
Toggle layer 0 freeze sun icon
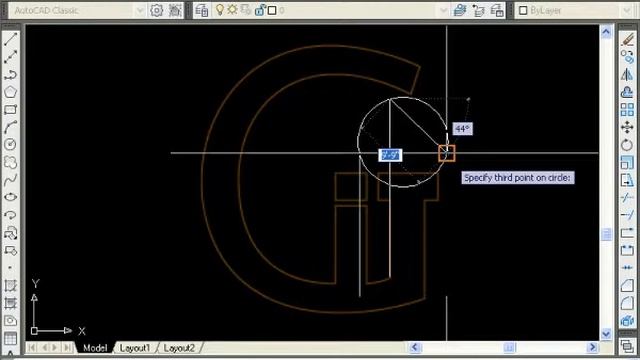point(233,10)
